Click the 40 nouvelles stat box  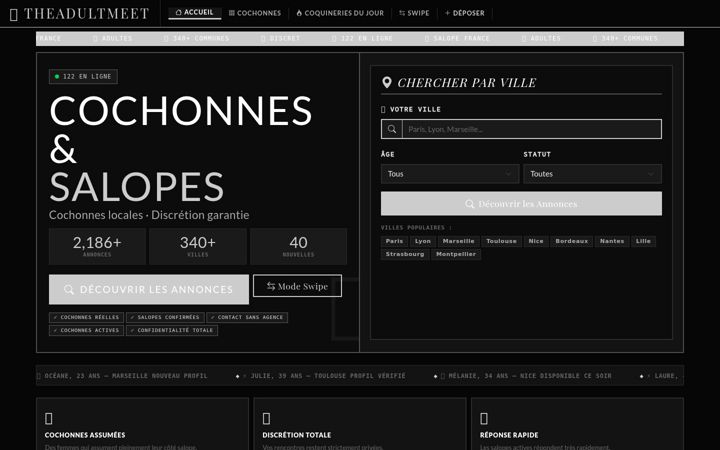[298, 247]
